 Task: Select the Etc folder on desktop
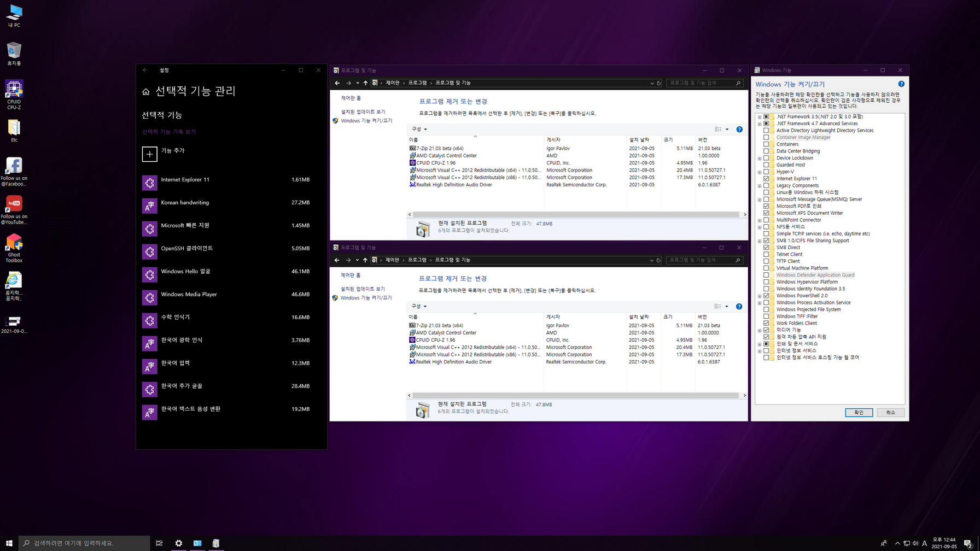14,131
